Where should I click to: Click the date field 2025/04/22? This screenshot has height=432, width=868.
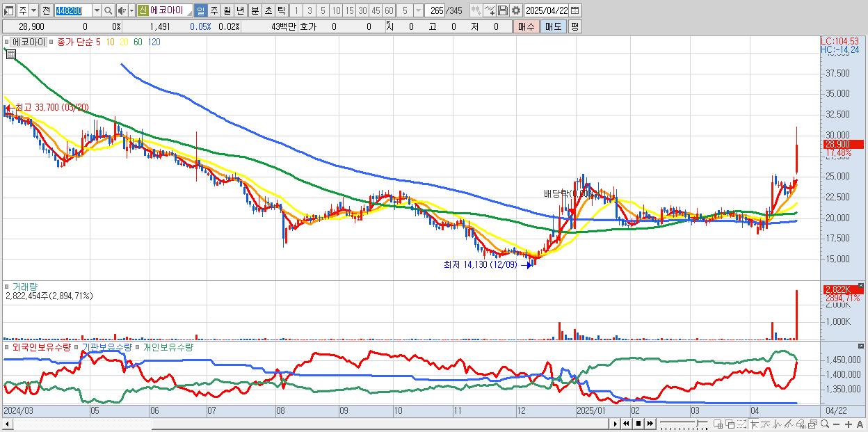point(546,10)
